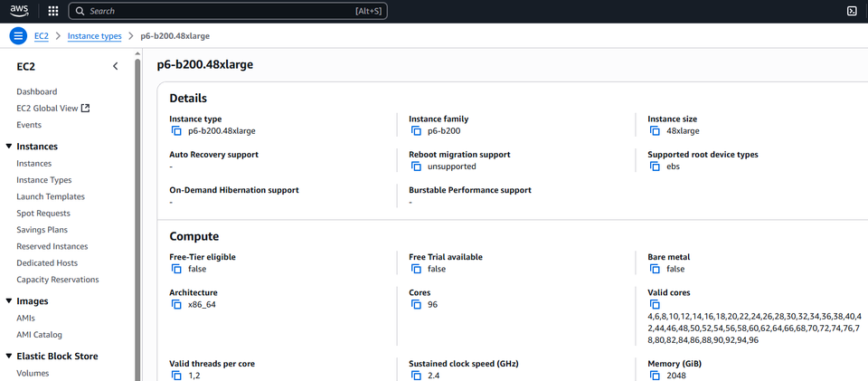The height and width of the screenshot is (381, 868).
Task: Copy the Supported root device types value ebs
Action: tap(655, 167)
